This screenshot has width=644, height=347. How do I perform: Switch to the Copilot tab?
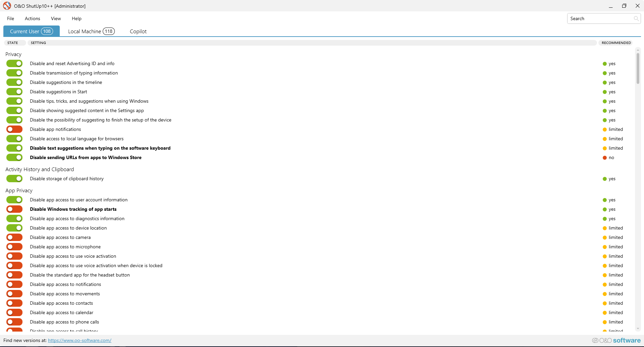(x=138, y=31)
